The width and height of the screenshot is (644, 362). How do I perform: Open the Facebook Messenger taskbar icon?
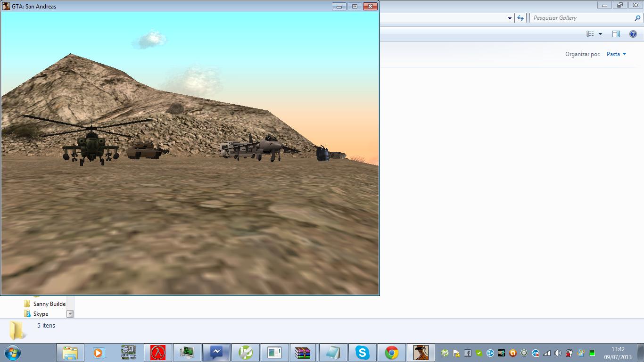pos(216,353)
